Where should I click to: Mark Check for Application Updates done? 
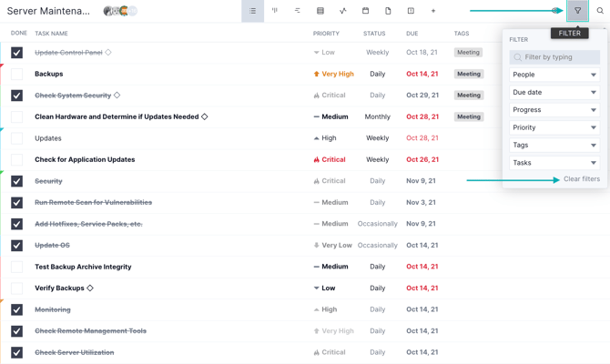pos(16,159)
